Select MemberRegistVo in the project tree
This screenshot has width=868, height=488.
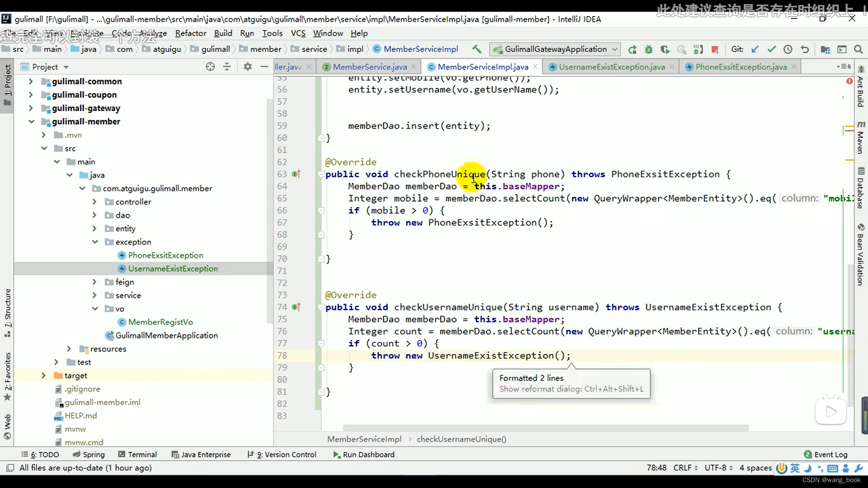click(x=160, y=322)
